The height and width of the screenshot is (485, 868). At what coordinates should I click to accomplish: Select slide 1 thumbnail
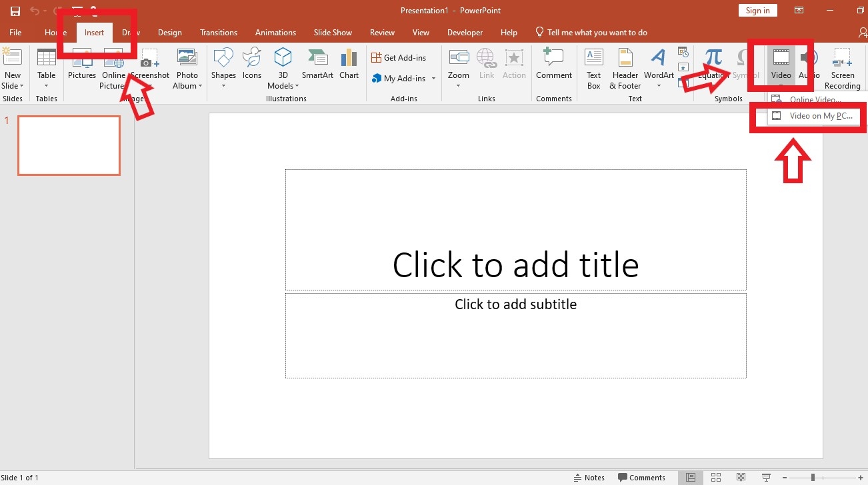(x=69, y=145)
